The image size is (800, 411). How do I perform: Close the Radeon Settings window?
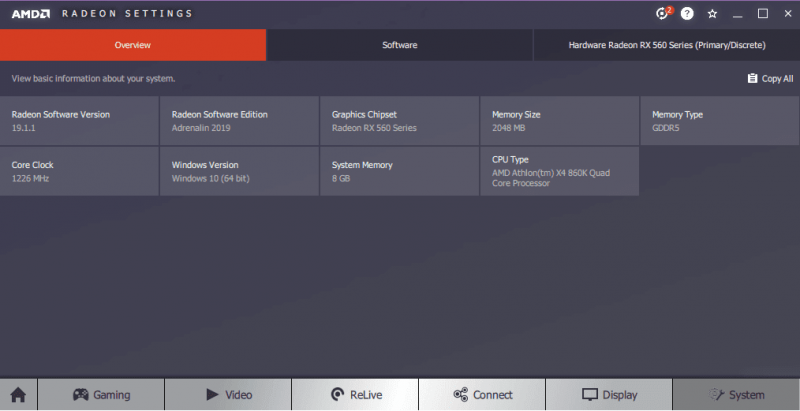click(x=788, y=14)
